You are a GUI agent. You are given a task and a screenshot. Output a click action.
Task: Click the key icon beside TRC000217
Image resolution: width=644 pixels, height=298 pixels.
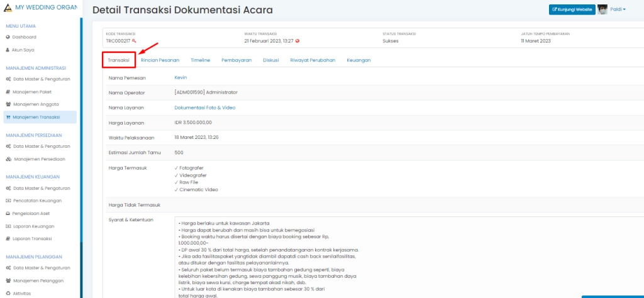134,41
